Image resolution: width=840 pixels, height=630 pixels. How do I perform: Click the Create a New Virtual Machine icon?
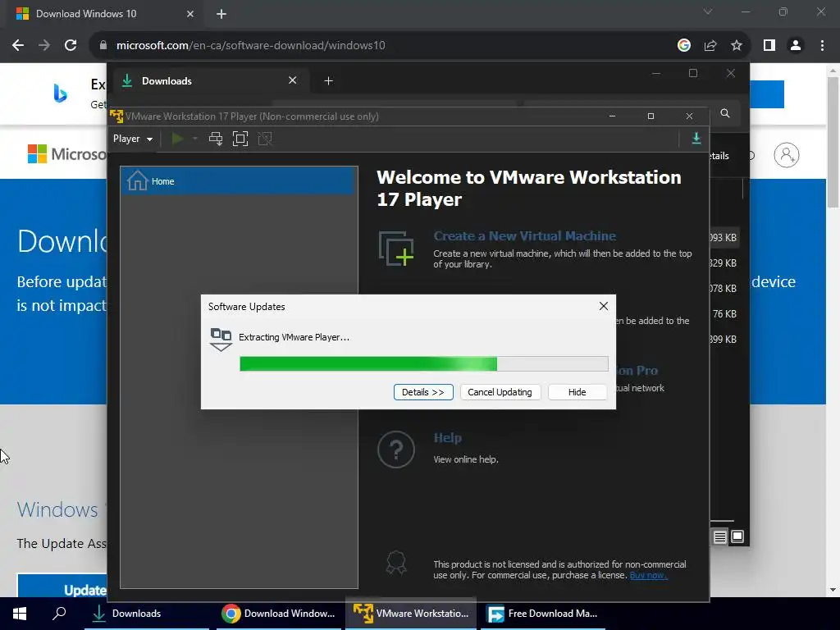396,248
